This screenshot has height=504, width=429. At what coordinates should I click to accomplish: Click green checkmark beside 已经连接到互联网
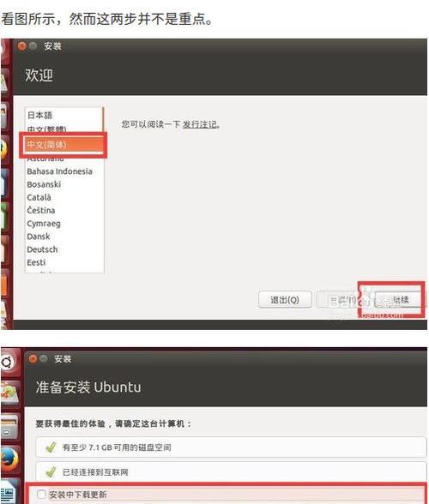point(51,471)
